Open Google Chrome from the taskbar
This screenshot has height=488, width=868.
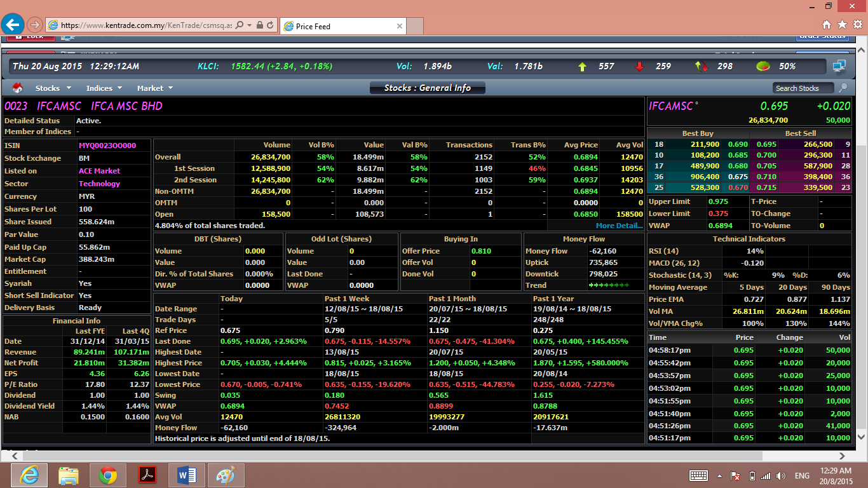pos(107,475)
